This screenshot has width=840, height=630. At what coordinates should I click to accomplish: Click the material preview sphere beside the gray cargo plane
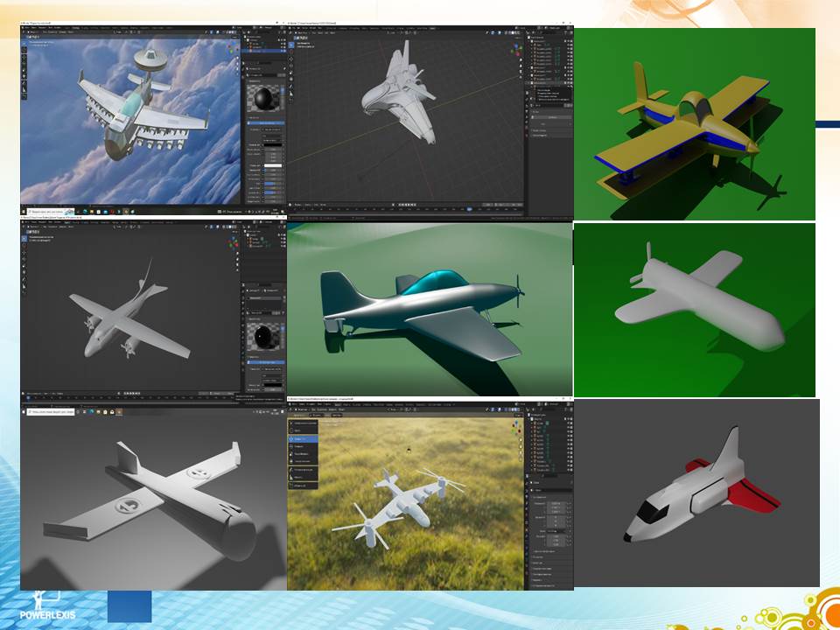pyautogui.click(x=262, y=335)
